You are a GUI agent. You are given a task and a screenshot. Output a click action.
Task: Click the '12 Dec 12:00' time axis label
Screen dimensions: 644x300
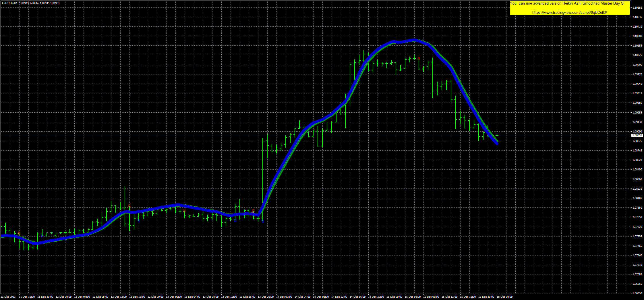119,297
